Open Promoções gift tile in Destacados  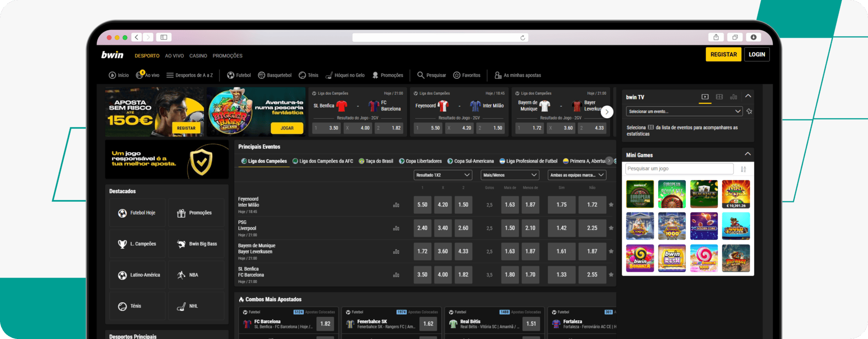tap(196, 213)
